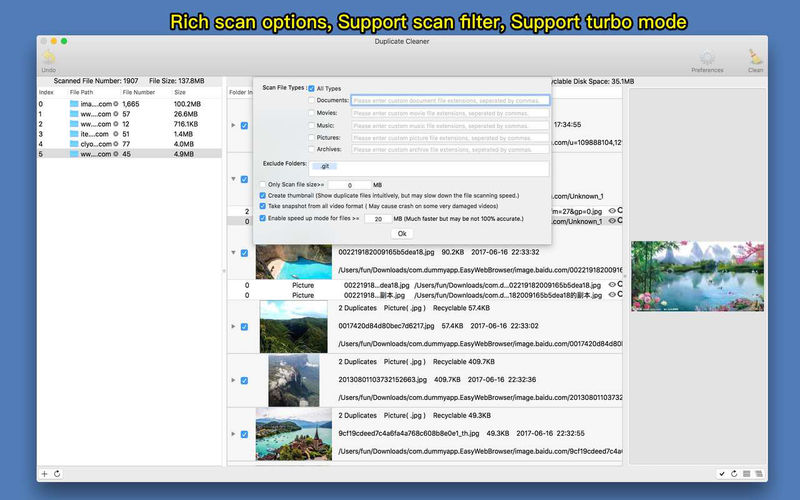Click the eye icon for the 副本.jpg row
The image size is (800, 500).
(612, 294)
